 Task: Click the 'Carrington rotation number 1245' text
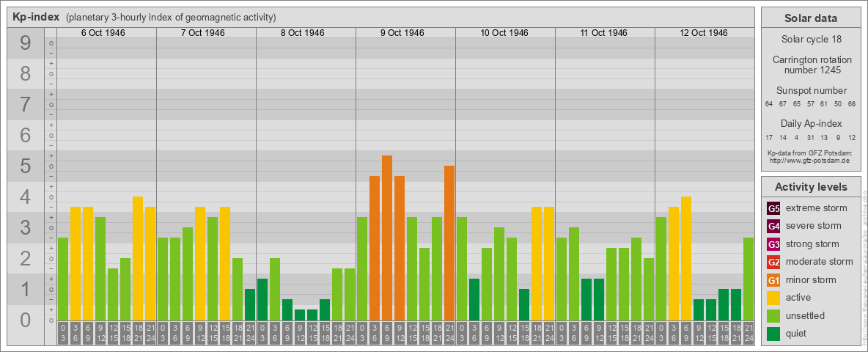tap(811, 65)
